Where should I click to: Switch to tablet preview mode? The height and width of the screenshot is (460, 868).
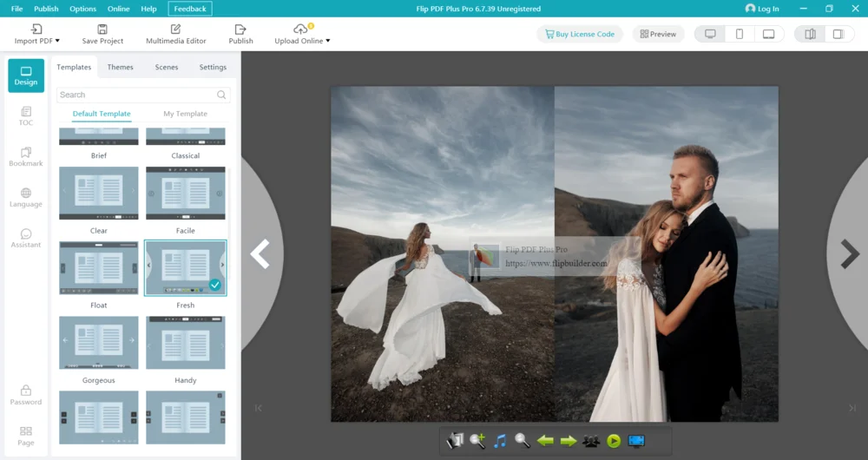point(768,34)
